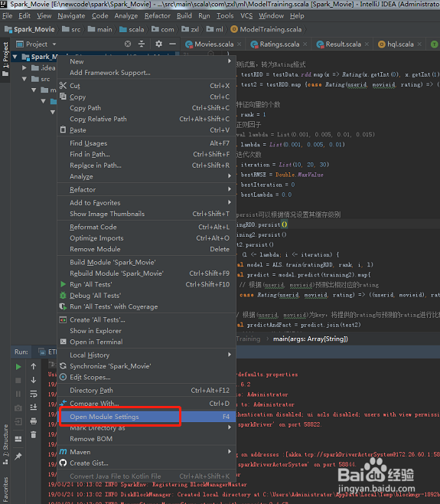Select Directory Path menu entry
This screenshot has height=504, width=440.
point(146,390)
